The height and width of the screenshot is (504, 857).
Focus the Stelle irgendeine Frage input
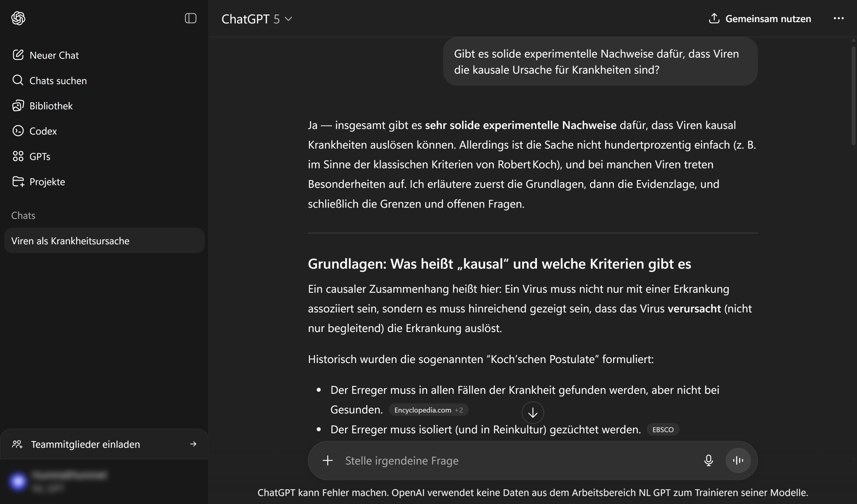pos(510,460)
